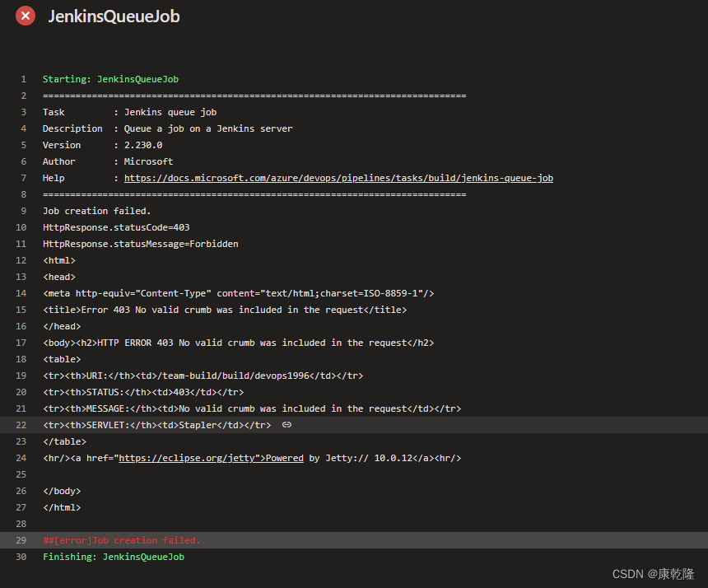Viewport: 708px width, 588px height.
Task: Select line 1 'Starting: JenkinsQueueJob'
Action: coord(110,79)
